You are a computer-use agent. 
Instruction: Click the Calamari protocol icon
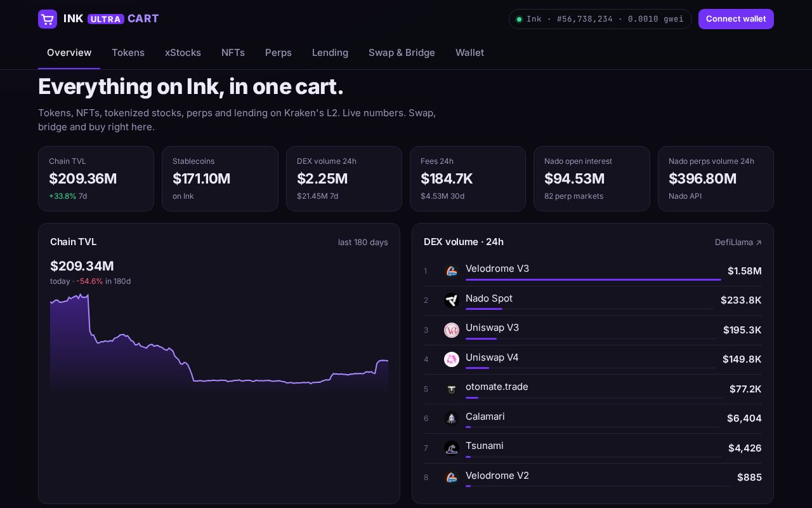point(452,418)
